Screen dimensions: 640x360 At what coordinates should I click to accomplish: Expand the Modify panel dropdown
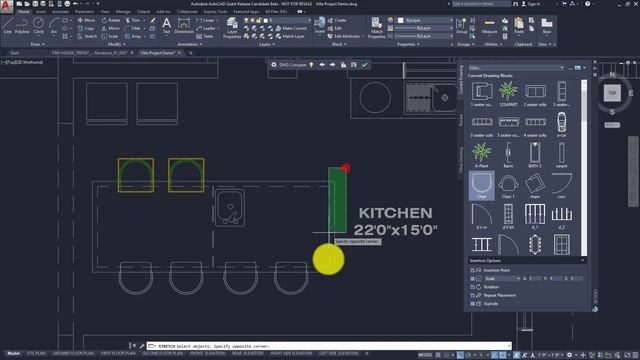coord(116,44)
